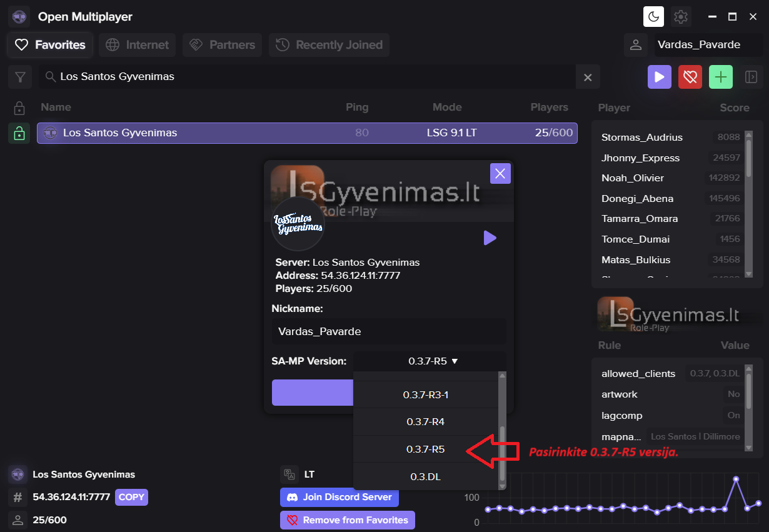Click green add server plus icon
Viewport: 769px width, 532px height.
click(x=721, y=77)
